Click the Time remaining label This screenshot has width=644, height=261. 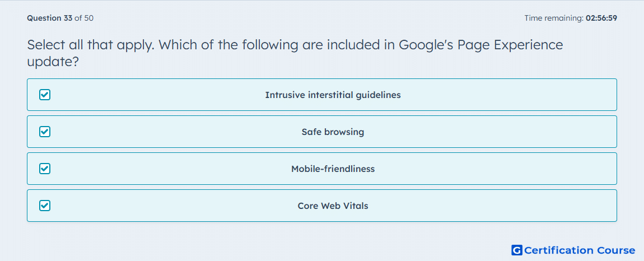coord(554,18)
